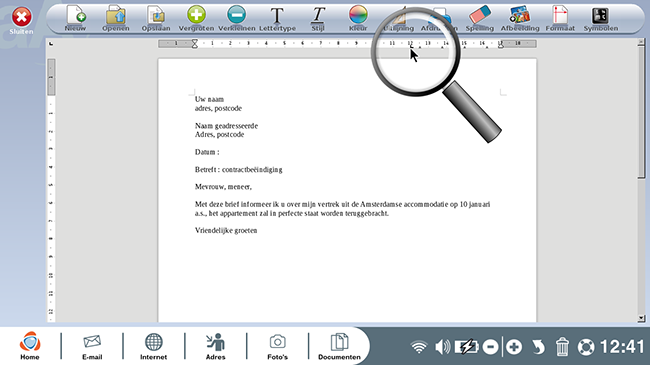Click the trash bin icon
The height and width of the screenshot is (365, 650).
coord(562,347)
